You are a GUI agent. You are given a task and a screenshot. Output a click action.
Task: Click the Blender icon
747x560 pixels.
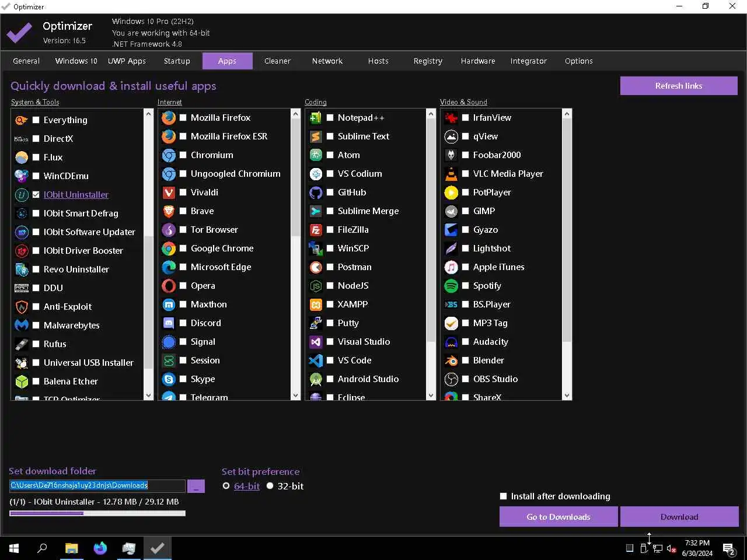[451, 360]
